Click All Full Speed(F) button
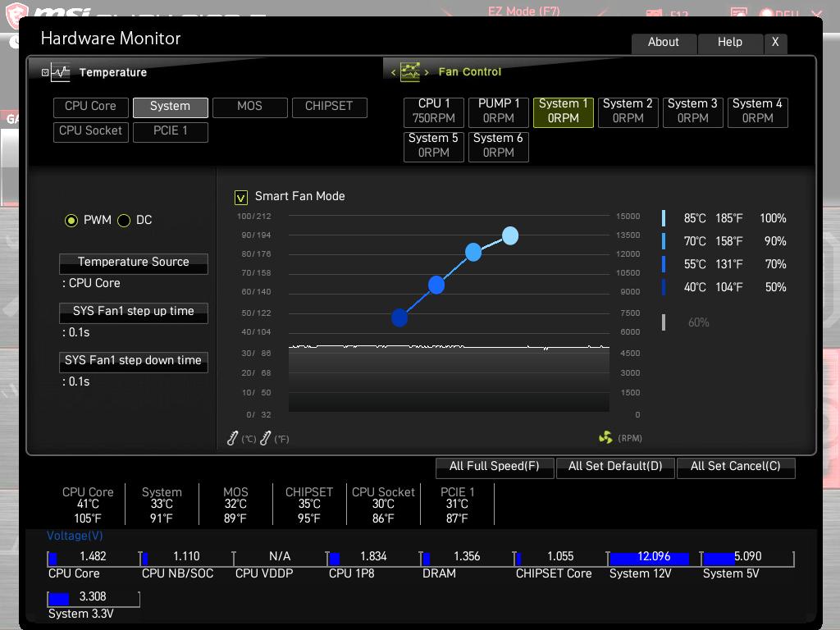Image resolution: width=840 pixels, height=630 pixels. (x=495, y=467)
